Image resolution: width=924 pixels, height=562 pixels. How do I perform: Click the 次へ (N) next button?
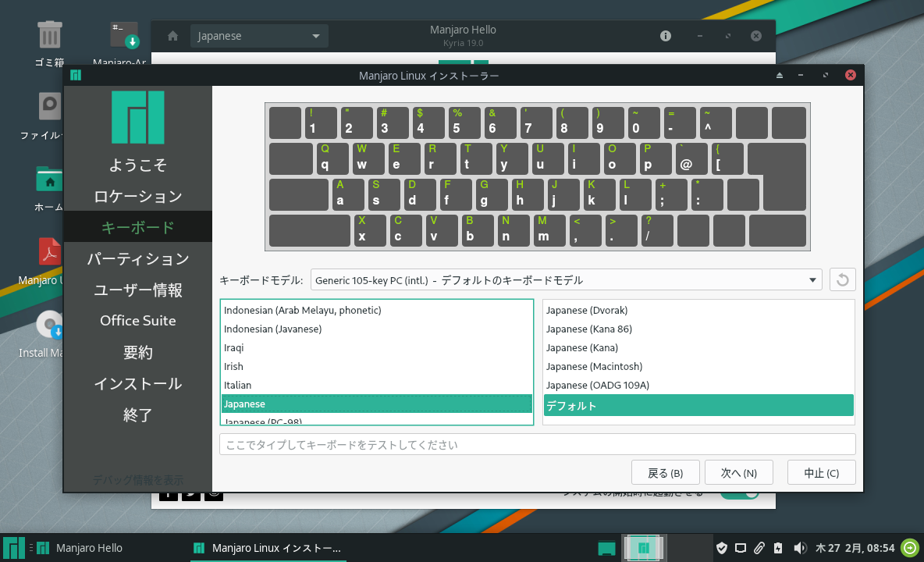[738, 472]
